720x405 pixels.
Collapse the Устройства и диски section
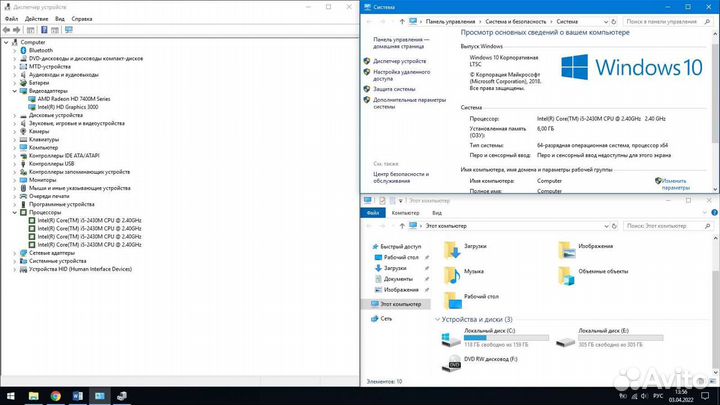[439, 319]
